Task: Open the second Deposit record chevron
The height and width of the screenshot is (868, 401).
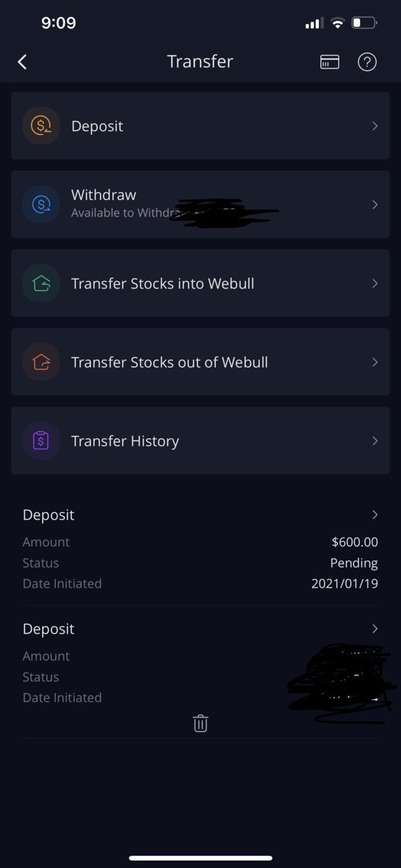Action: 375,628
